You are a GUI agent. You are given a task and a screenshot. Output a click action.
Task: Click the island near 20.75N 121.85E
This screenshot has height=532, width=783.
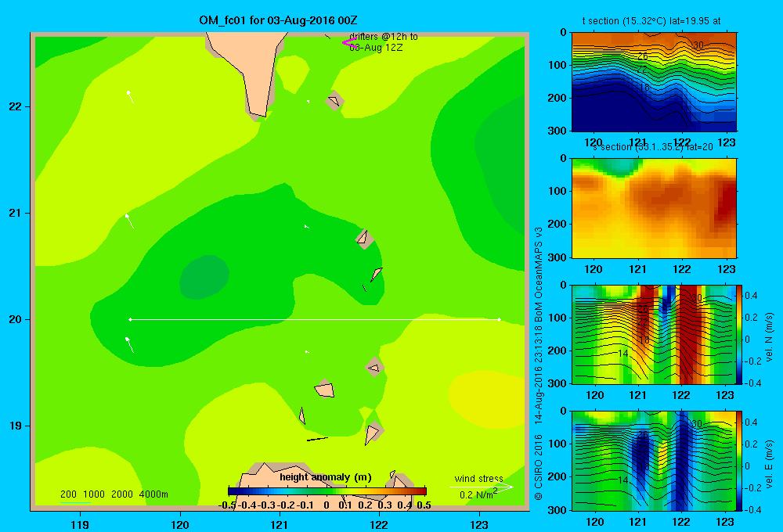364,239
